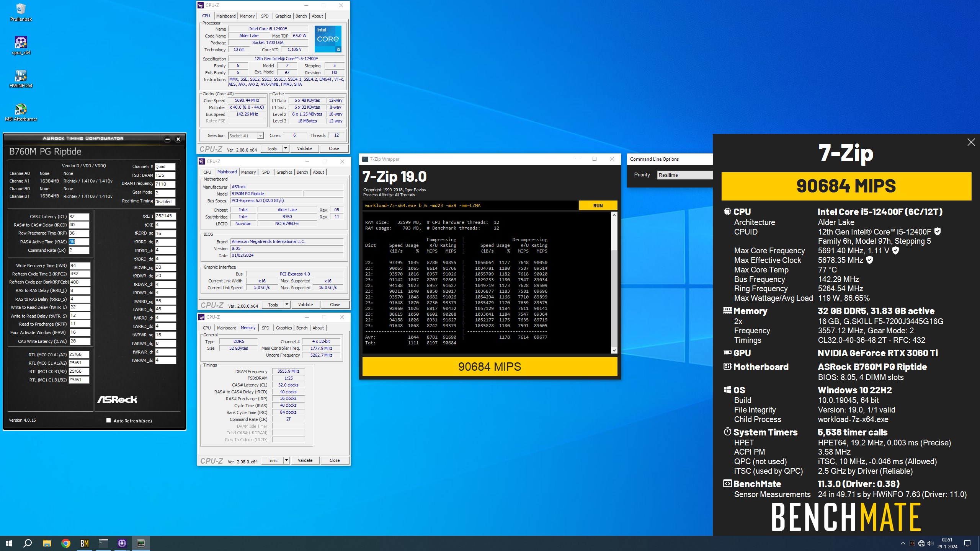Click the 7-Zip console scroll down arrow

(x=614, y=350)
